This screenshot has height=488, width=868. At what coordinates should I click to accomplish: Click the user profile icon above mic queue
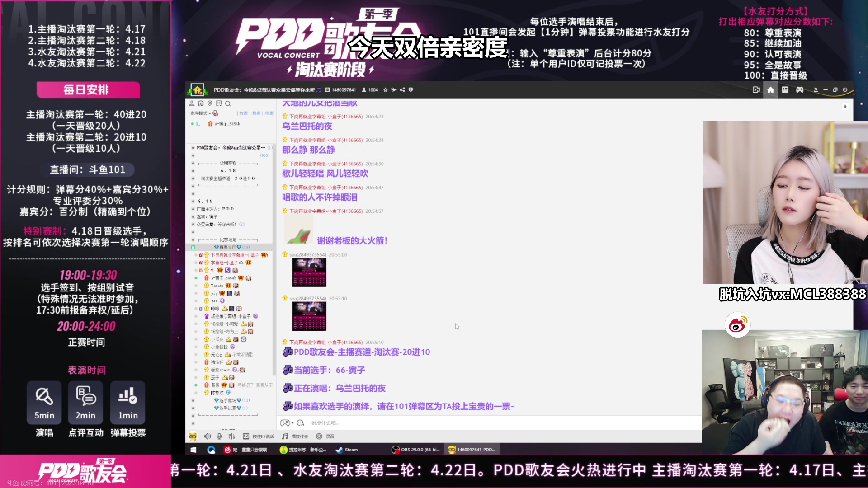coord(192,103)
